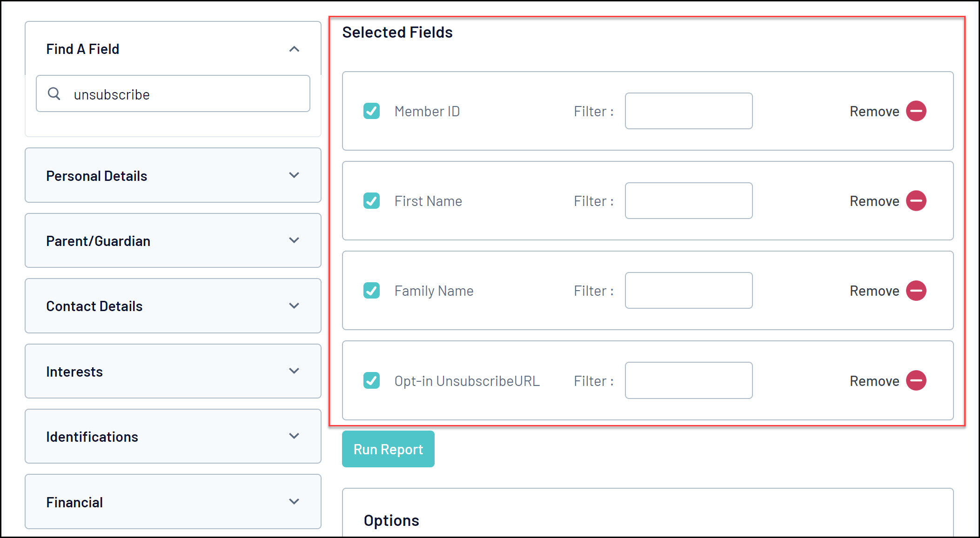Uncheck the First Name checkbox

371,201
